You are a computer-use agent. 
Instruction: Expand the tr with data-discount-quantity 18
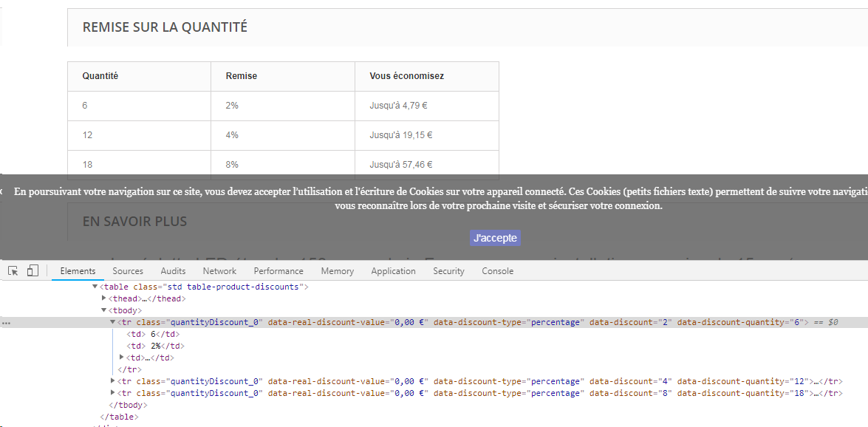click(113, 393)
